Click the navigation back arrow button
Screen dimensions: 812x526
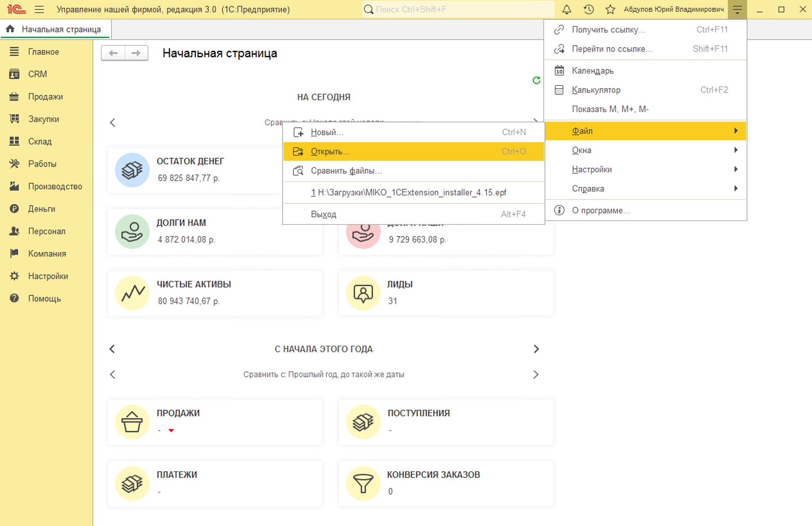click(x=113, y=53)
